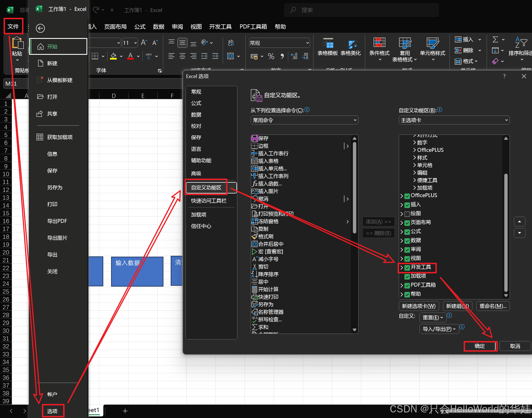Select 自定义功能区 in options sidebar
Screen dimensions: 532x418
coord(211,187)
